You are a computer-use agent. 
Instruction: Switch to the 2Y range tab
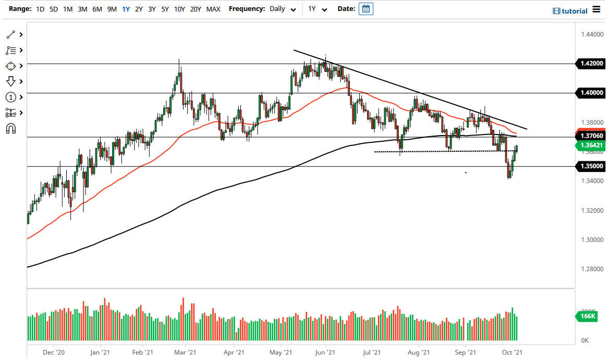(140, 9)
